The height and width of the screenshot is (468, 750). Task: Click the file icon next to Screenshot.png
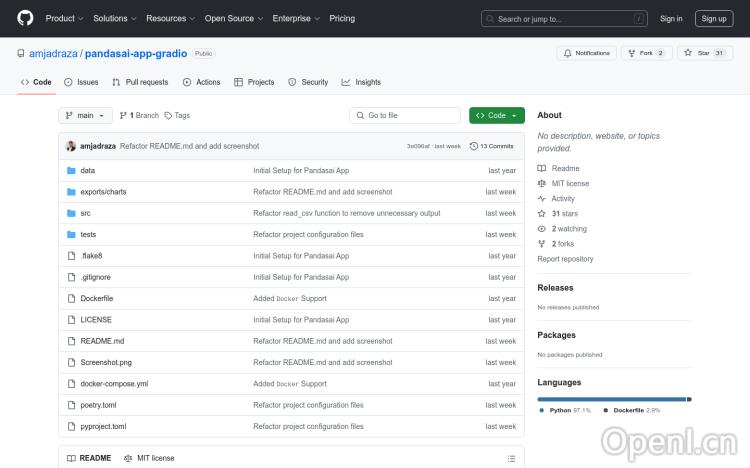coord(71,362)
